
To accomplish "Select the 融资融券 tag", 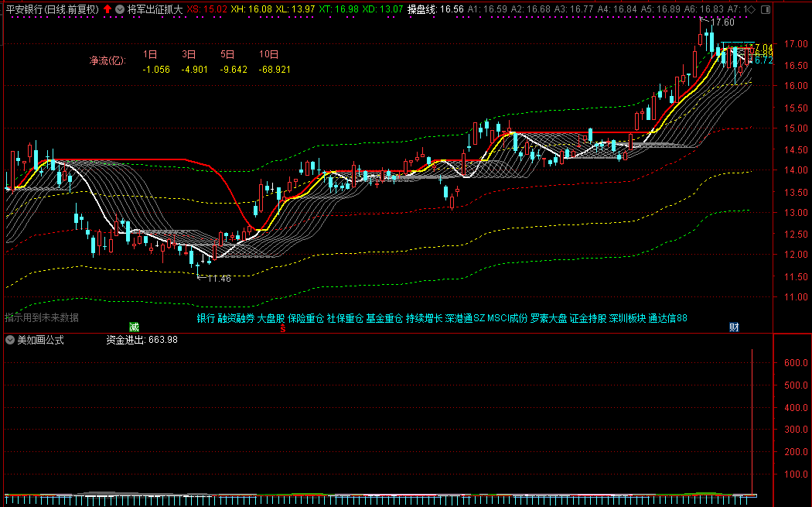I will click(236, 318).
